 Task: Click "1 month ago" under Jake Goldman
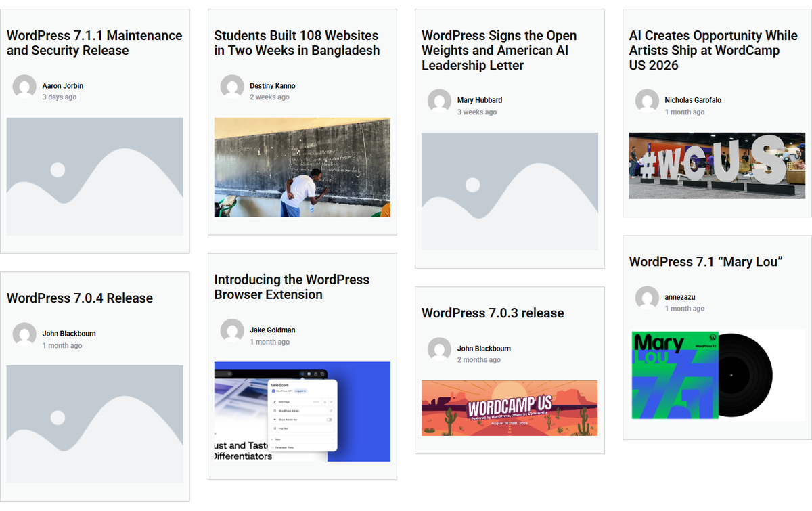(x=270, y=342)
